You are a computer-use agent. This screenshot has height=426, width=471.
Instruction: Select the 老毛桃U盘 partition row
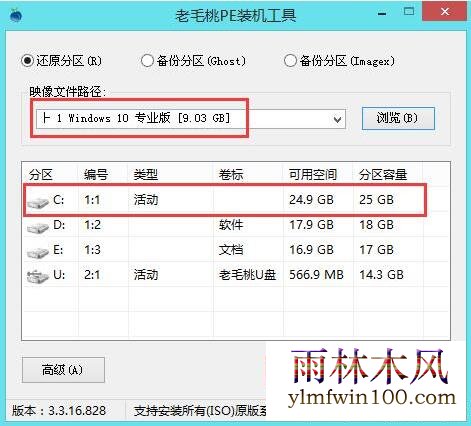pyautogui.click(x=236, y=275)
